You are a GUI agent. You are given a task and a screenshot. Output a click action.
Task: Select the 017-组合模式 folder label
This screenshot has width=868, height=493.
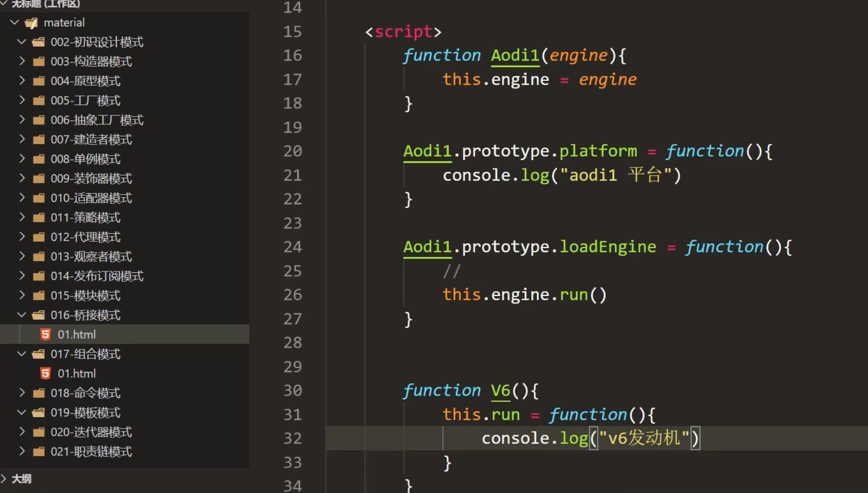click(x=86, y=354)
